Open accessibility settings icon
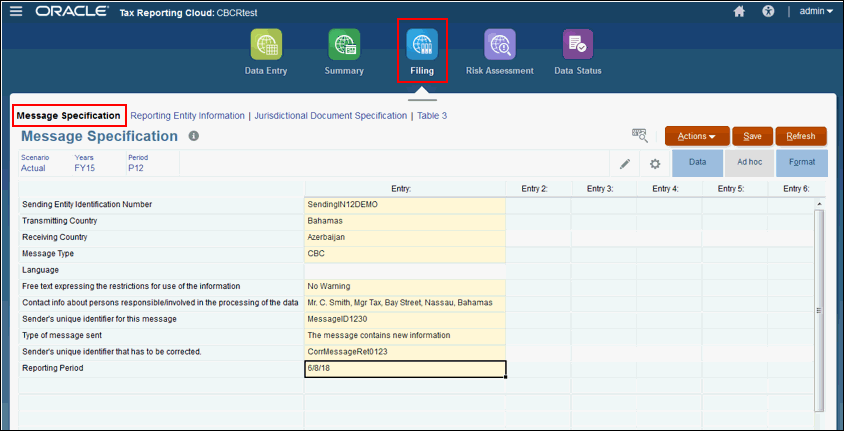Screen dimensions: 844x431 768,11
